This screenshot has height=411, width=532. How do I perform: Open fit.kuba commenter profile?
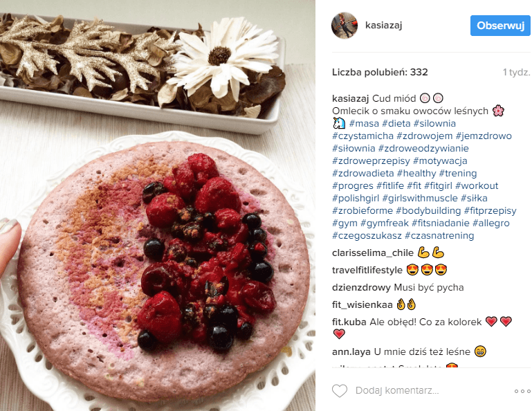tap(349, 322)
